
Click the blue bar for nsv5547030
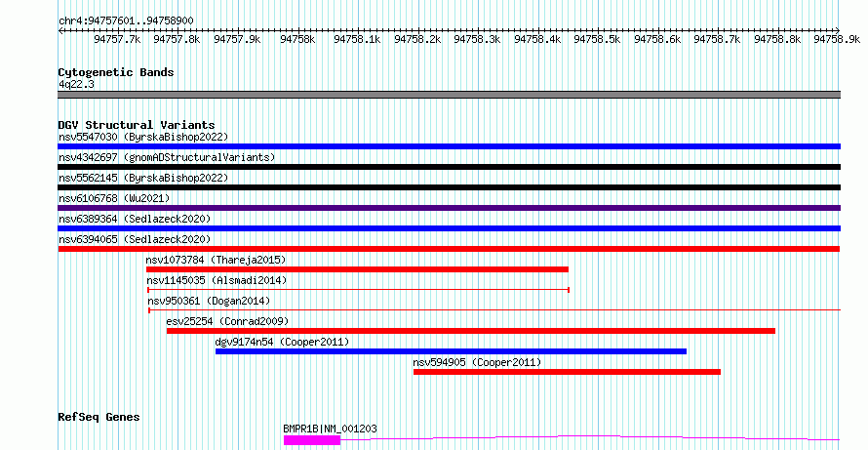(x=449, y=146)
